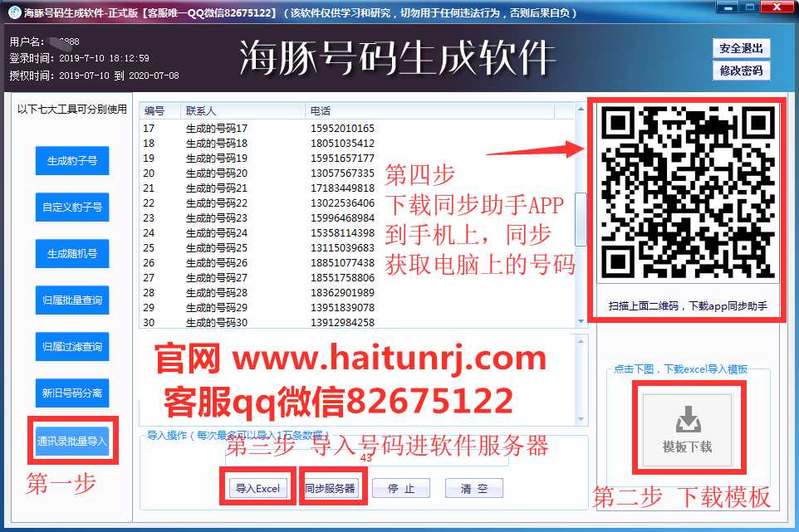This screenshot has width=799, height=532.
Task: Click phone number 15952010165
Action: click(x=342, y=129)
